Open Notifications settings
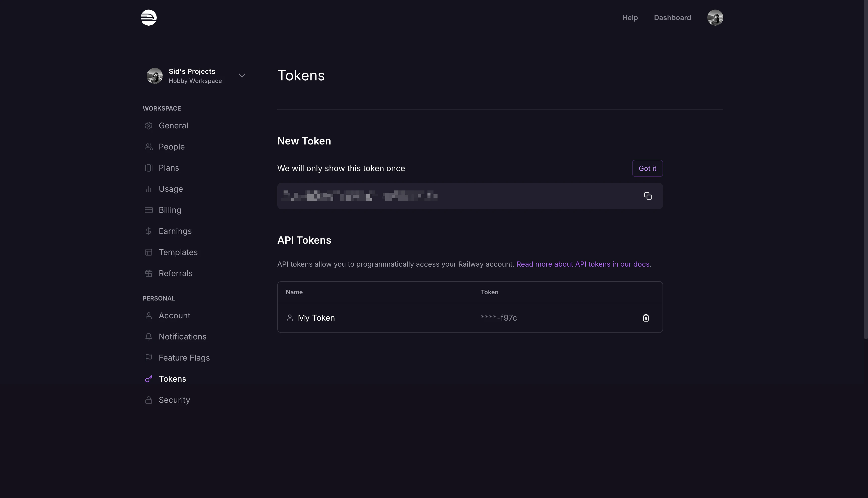This screenshot has height=498, width=868. 183,337
